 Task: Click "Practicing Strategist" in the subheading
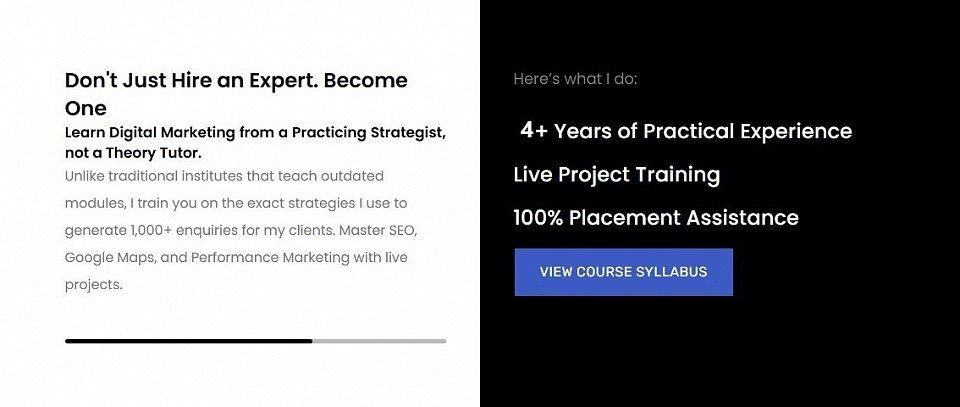[367, 133]
